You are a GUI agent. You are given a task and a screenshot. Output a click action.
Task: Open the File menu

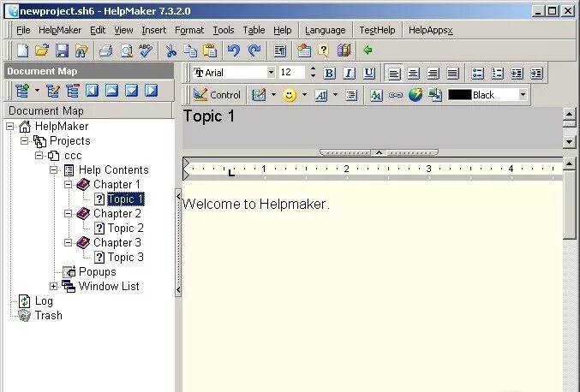[23, 30]
